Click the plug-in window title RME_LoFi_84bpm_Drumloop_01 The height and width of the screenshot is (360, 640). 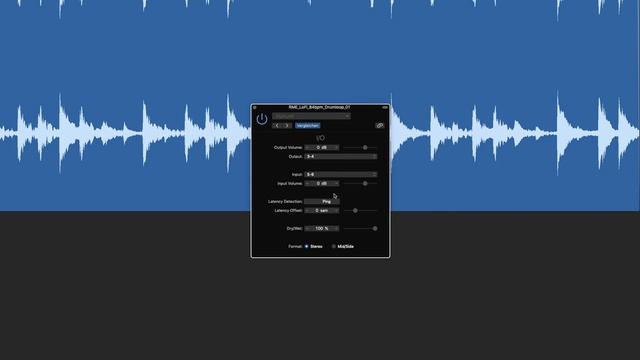[x=319, y=107]
